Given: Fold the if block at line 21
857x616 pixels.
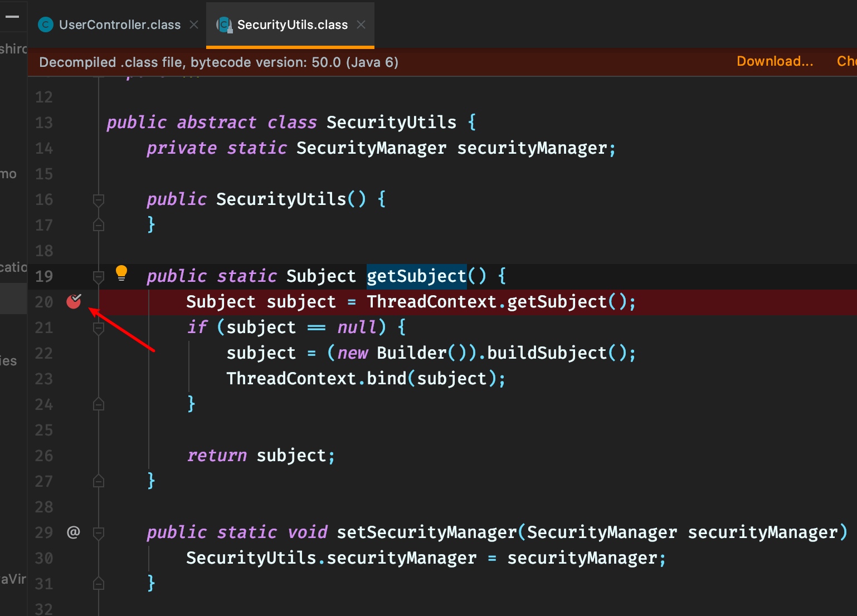Looking at the screenshot, I should point(99,327).
